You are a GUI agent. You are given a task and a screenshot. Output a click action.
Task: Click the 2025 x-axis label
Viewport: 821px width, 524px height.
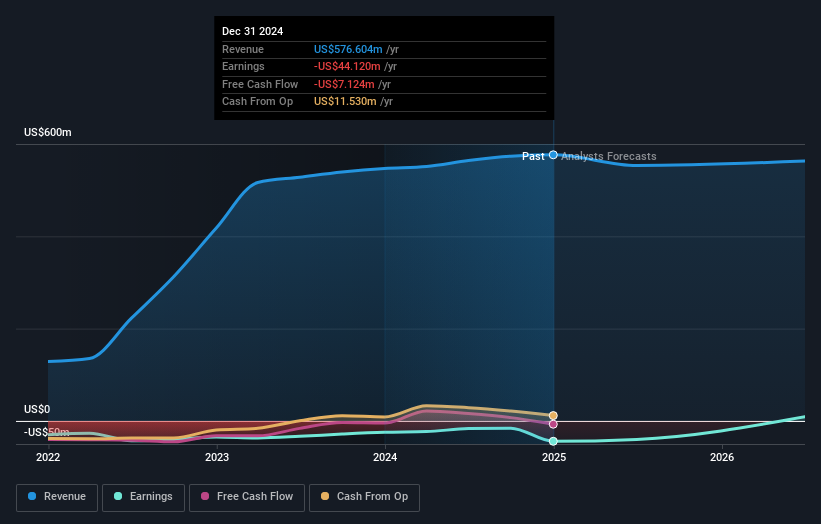tap(554, 458)
